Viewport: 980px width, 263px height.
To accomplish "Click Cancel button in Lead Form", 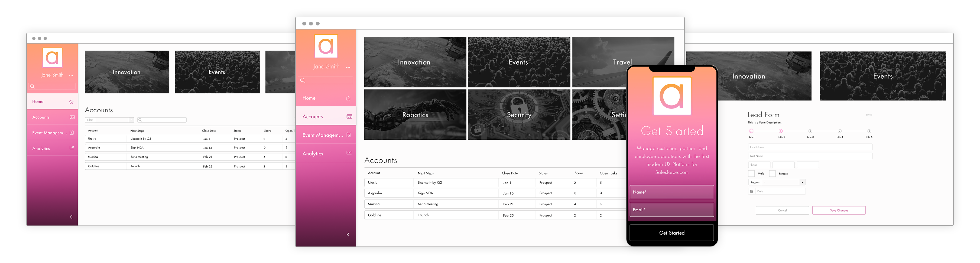I will [782, 210].
